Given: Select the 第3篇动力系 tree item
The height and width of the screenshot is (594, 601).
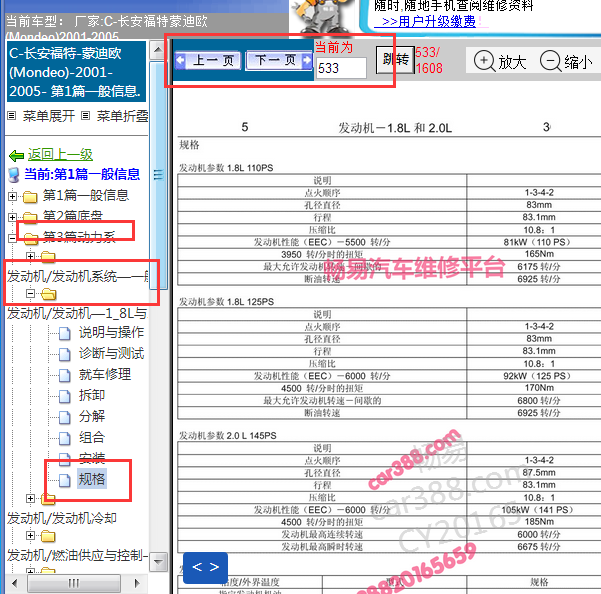Looking at the screenshot, I should (x=79, y=237).
